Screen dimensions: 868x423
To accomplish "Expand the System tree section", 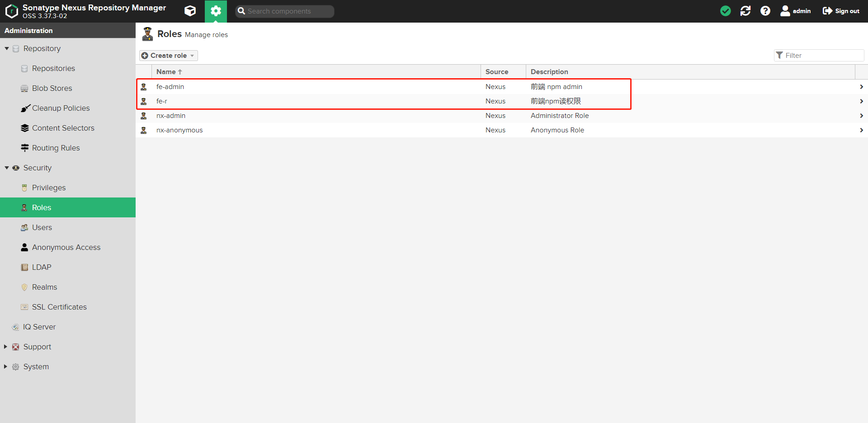I will [5, 367].
